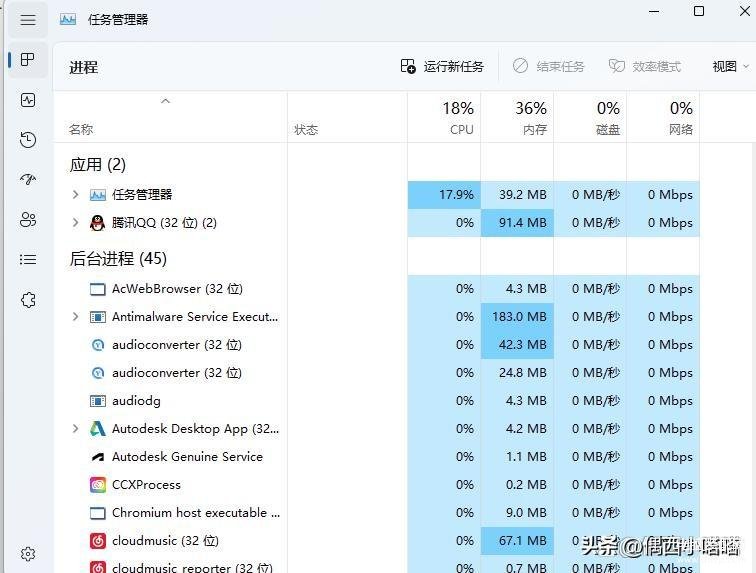756x573 pixels.
Task: Expand the Autodesk Desktop App group
Action: pos(75,428)
